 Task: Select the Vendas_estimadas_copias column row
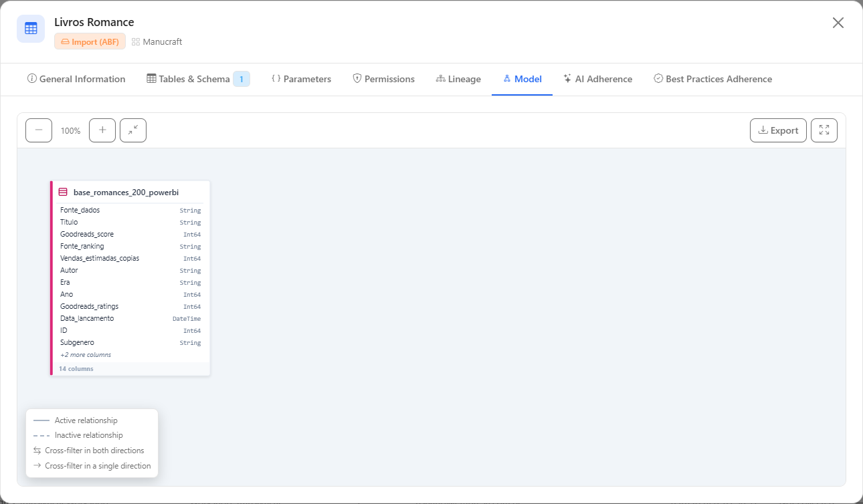pos(130,258)
